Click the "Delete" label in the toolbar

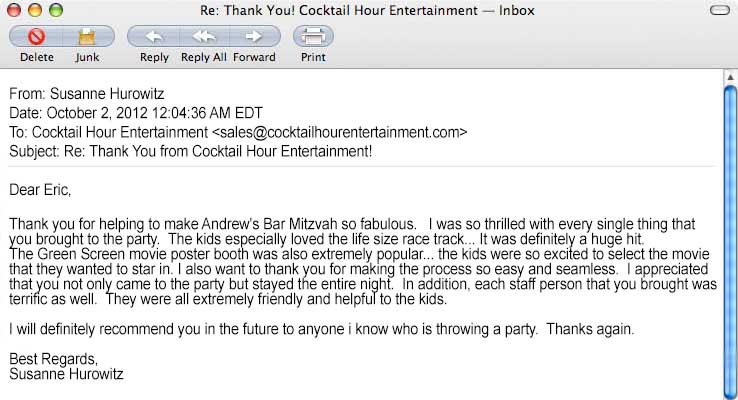point(36,57)
